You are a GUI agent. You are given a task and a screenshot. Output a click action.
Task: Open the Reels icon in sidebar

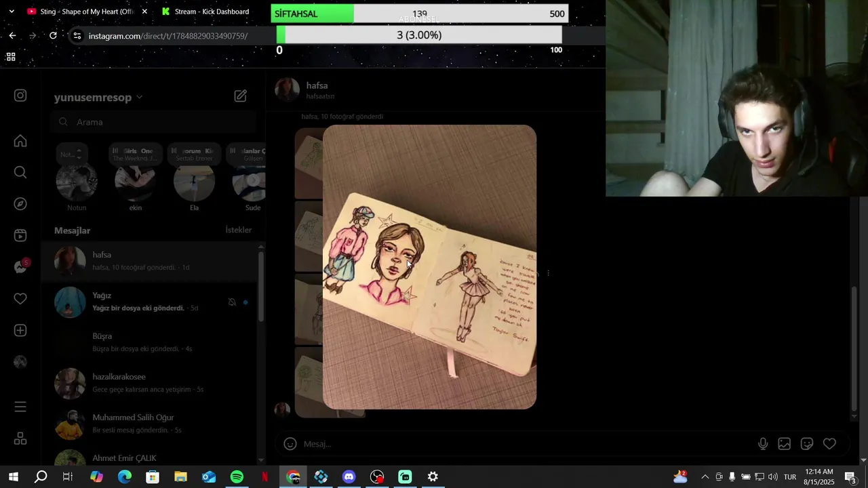20,235
